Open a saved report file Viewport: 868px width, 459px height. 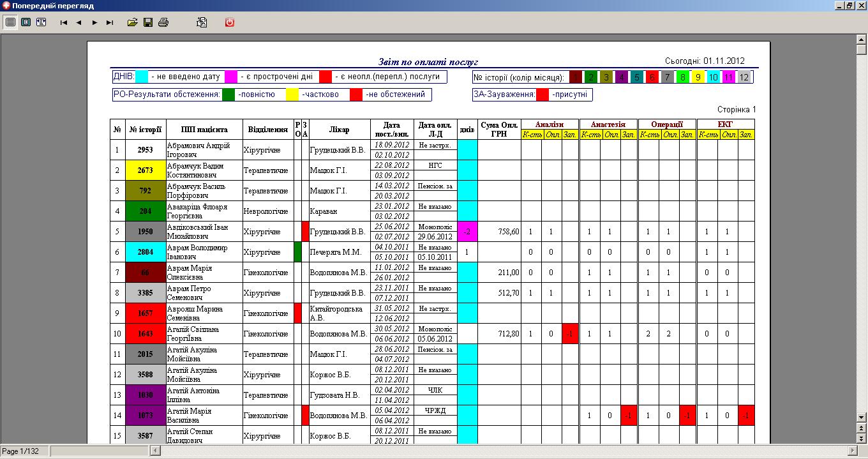[x=133, y=22]
